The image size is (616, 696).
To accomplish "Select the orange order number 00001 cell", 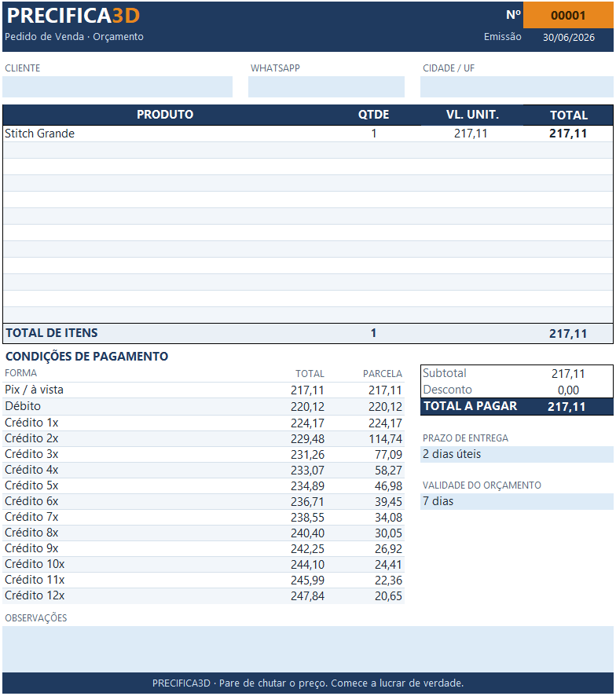I will click(569, 15).
